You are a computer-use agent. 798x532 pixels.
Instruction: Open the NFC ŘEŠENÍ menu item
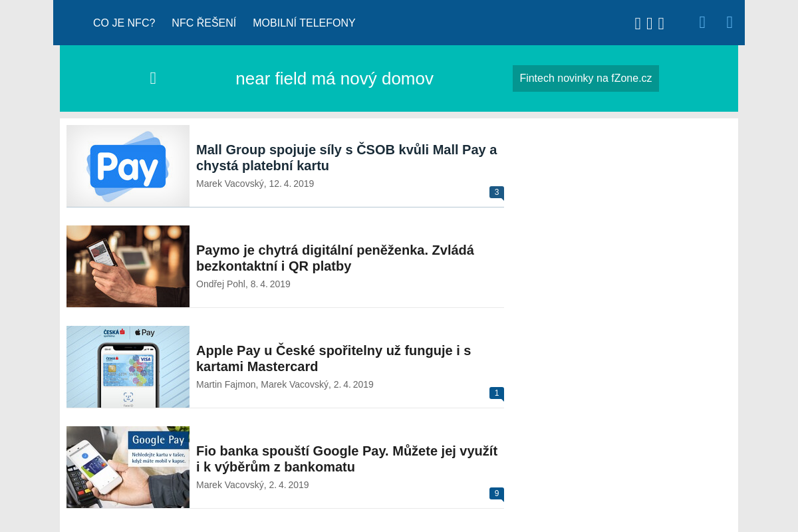pos(203,23)
